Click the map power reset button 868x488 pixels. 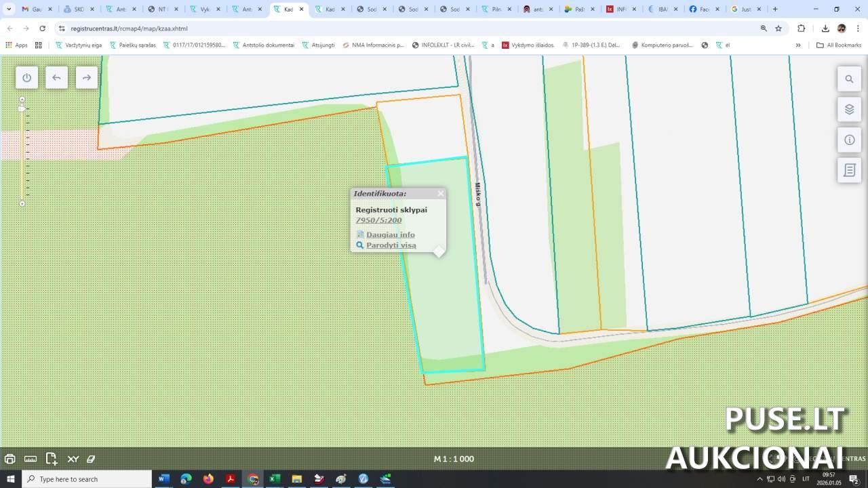click(x=26, y=78)
